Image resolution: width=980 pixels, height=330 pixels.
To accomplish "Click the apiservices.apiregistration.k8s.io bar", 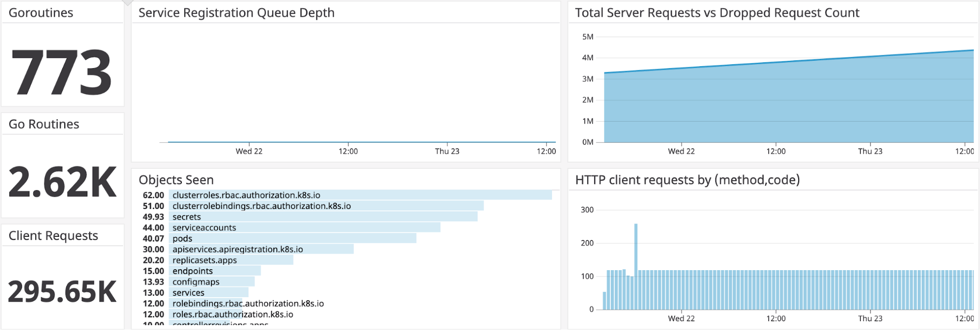I will pyautogui.click(x=261, y=249).
